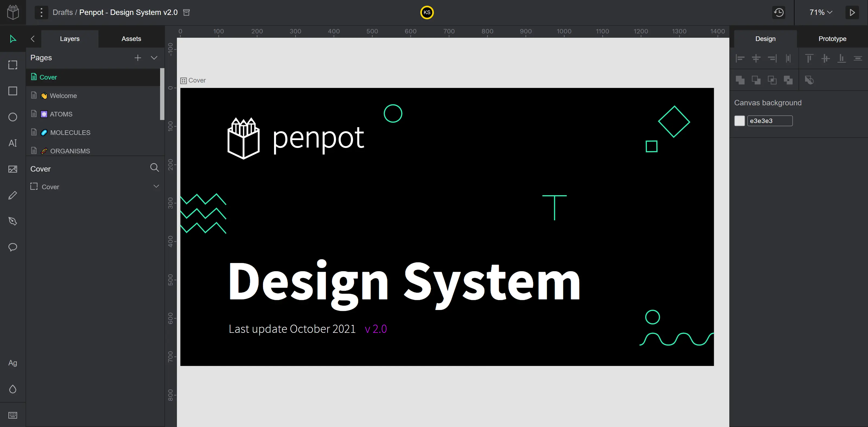Click the Drafts breadcrumb link
This screenshot has height=427, width=868.
point(63,12)
